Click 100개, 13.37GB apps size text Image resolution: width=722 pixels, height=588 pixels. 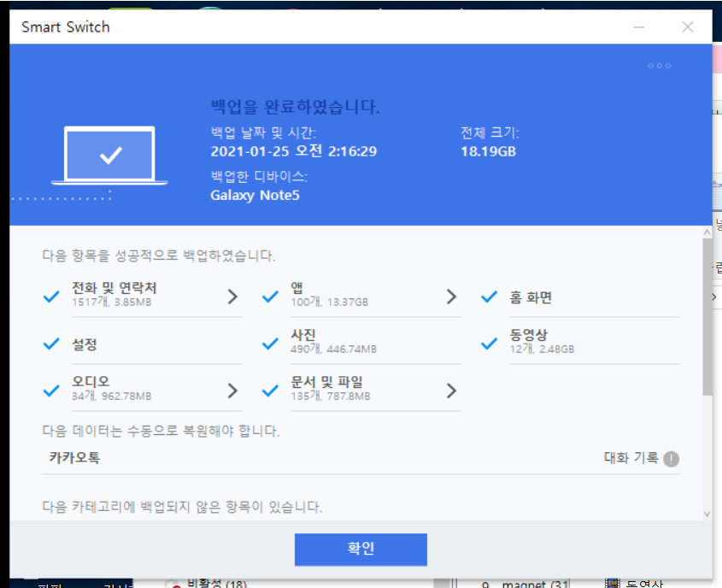click(329, 302)
